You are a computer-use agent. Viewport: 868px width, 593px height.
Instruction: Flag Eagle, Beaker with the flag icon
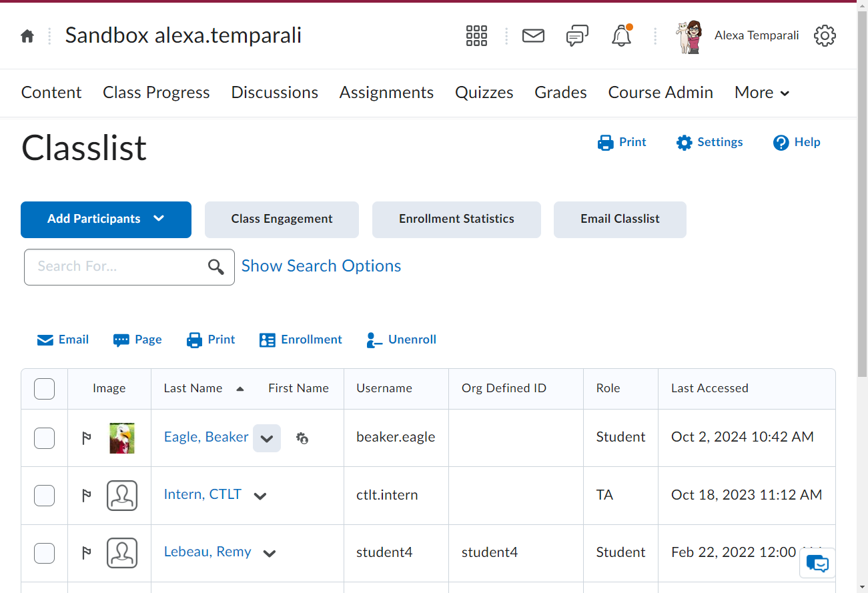tap(87, 438)
